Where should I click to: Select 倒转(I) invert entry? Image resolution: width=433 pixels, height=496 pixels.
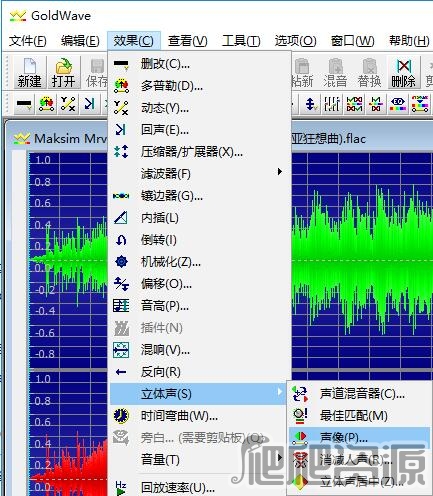click(200, 240)
